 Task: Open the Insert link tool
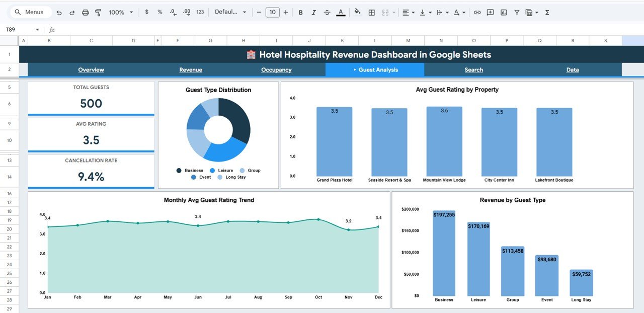[x=477, y=12]
